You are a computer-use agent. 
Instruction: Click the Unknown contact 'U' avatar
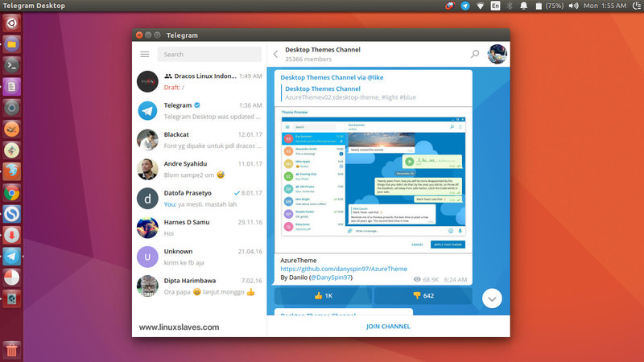(147, 257)
